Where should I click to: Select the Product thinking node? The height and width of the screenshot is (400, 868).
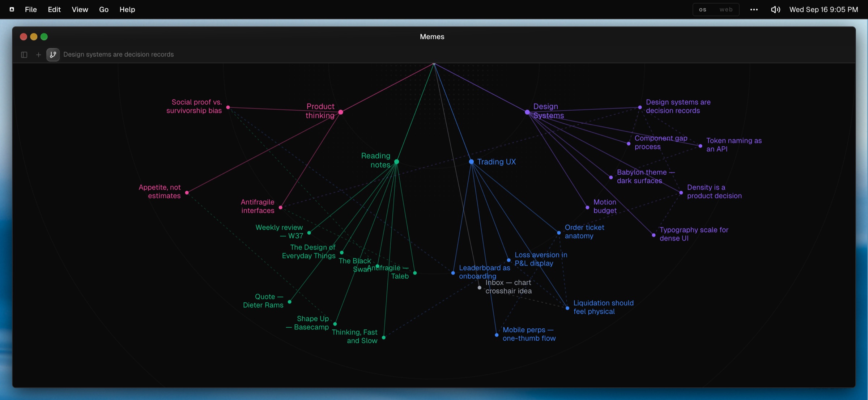(x=341, y=112)
